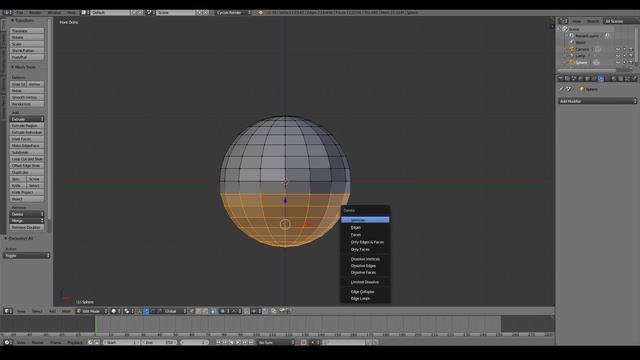Screen dimensions: 640x360
Task: Open the Extrude dropdown in tool shelf
Action: [27, 119]
